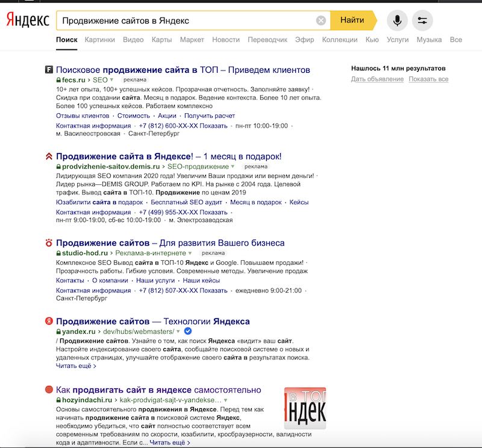Open the Эфир tab
Viewport: 482px width, 448px height.
[x=305, y=40]
